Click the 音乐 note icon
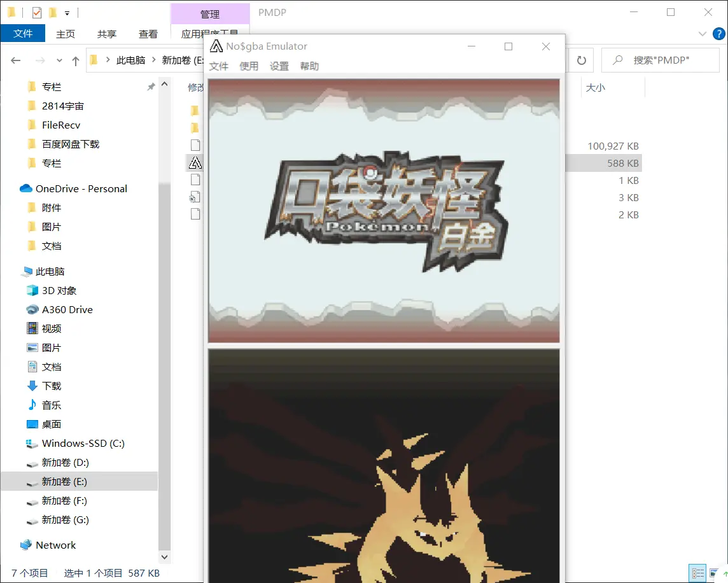 point(32,405)
